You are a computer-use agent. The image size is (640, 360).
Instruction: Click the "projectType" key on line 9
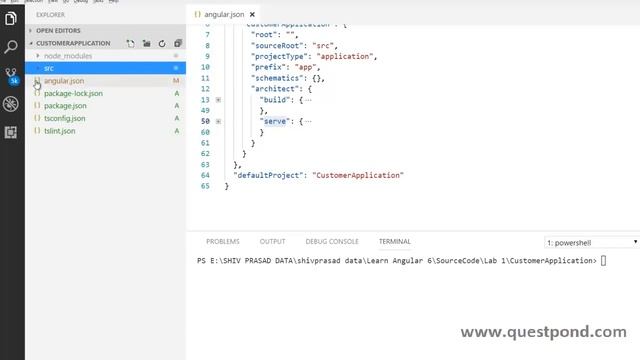coord(279,56)
